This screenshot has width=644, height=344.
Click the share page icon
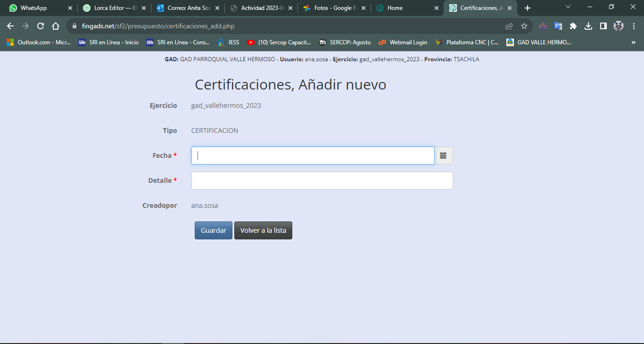[x=509, y=26]
